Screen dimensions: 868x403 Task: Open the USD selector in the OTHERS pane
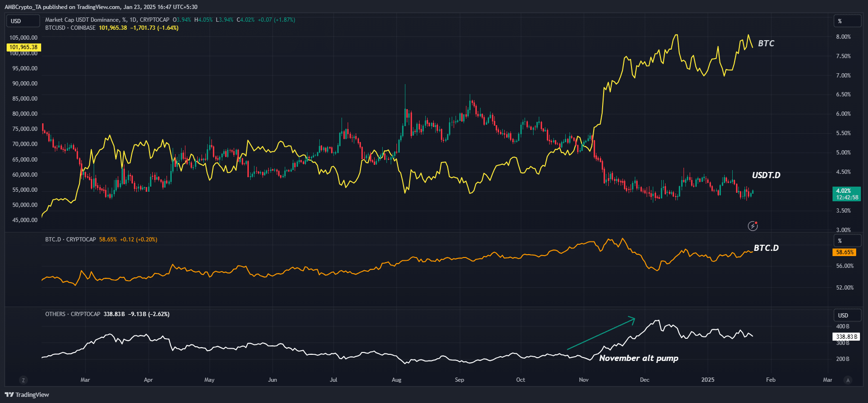[846, 315]
